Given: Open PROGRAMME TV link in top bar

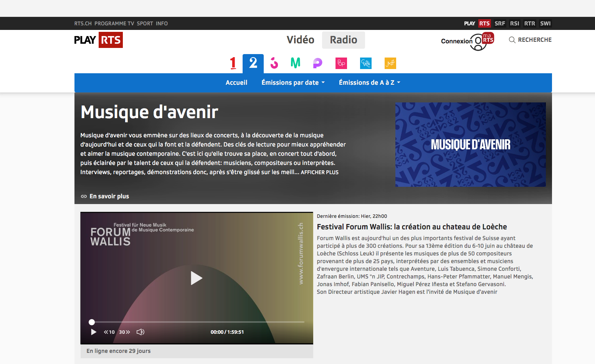Looking at the screenshot, I should tap(114, 23).
